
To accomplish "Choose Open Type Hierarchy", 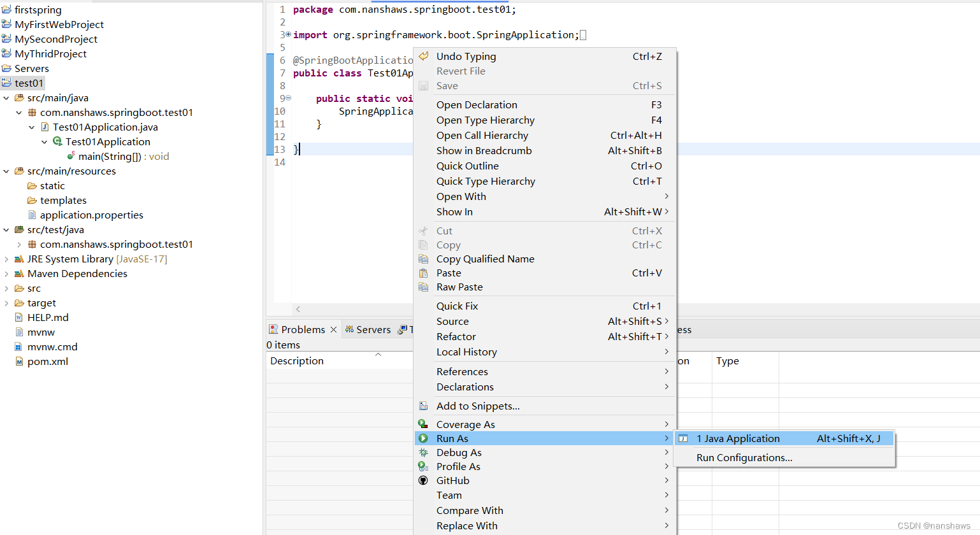I will click(x=486, y=120).
